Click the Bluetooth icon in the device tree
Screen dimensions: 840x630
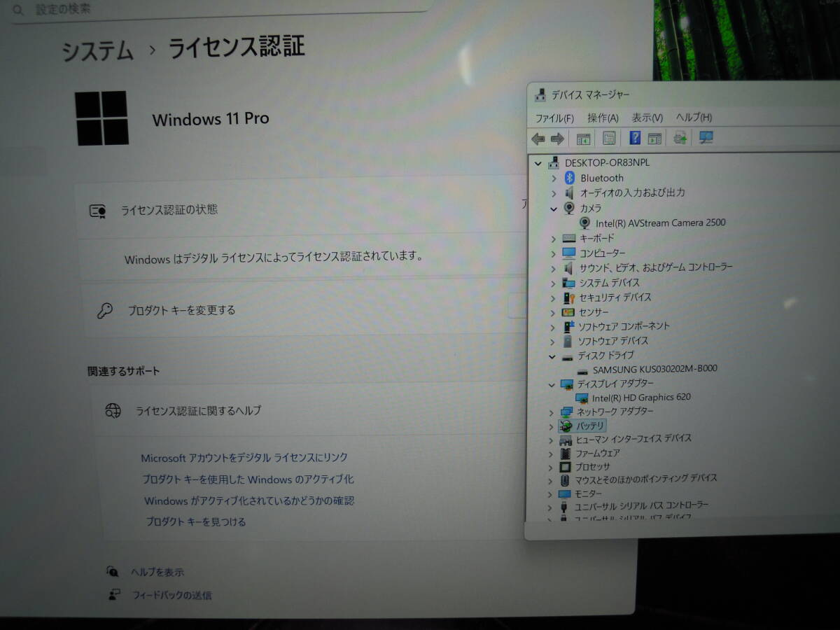click(570, 178)
